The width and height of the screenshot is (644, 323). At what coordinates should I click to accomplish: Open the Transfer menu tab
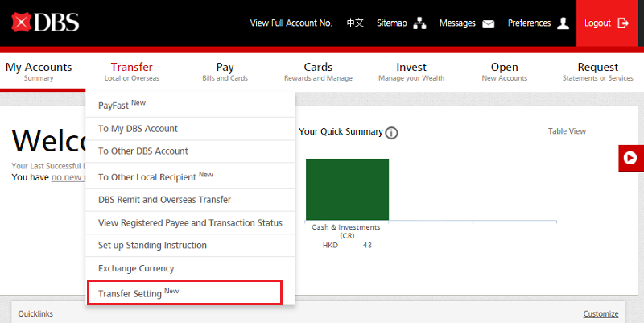click(131, 72)
